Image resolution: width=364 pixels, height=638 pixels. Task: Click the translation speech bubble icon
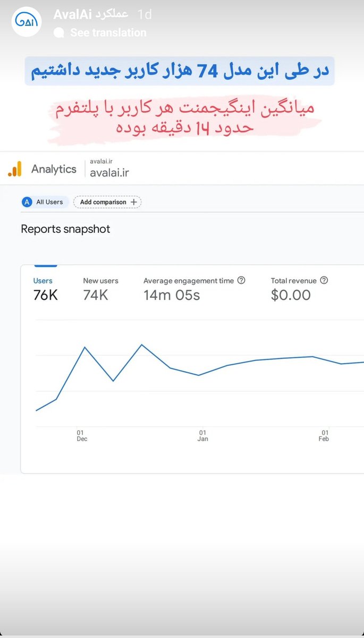(60, 32)
